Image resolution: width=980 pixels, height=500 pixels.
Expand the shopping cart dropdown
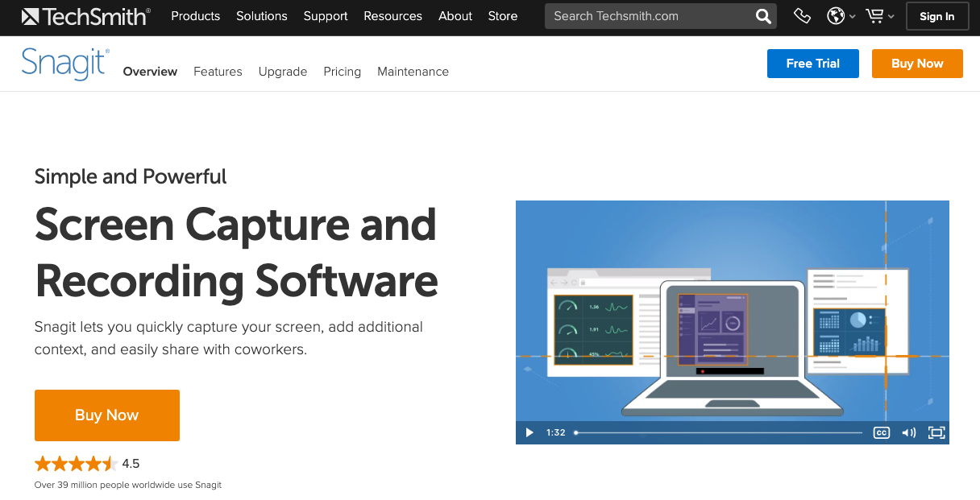click(x=879, y=16)
